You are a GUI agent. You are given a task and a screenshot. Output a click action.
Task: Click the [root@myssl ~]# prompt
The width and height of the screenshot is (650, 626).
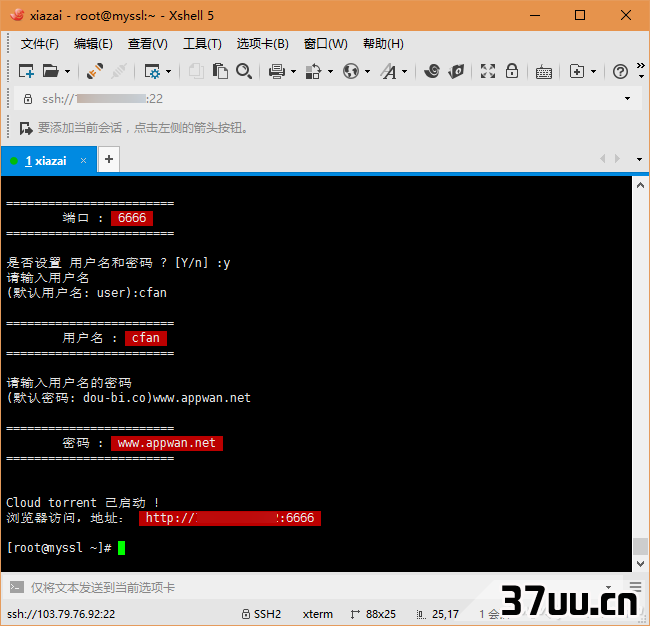(59, 548)
